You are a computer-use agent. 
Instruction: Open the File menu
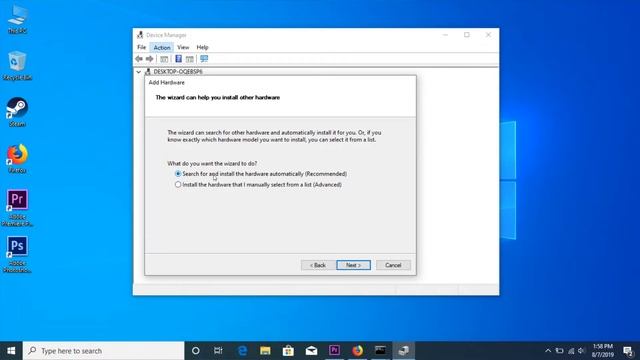(142, 47)
